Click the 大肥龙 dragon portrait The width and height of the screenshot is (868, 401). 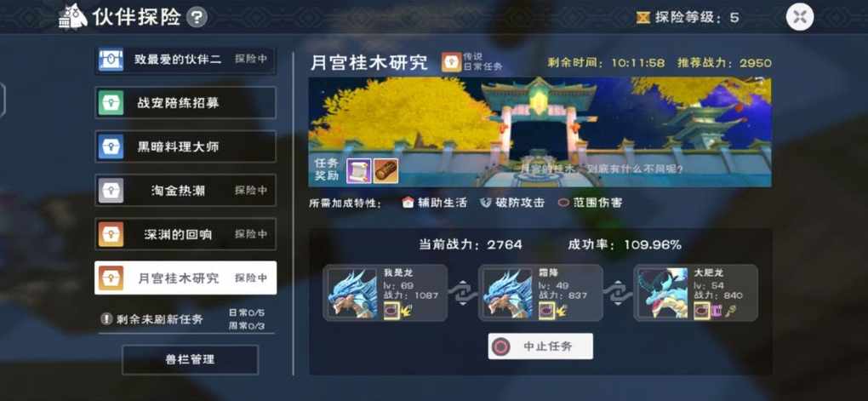click(663, 293)
